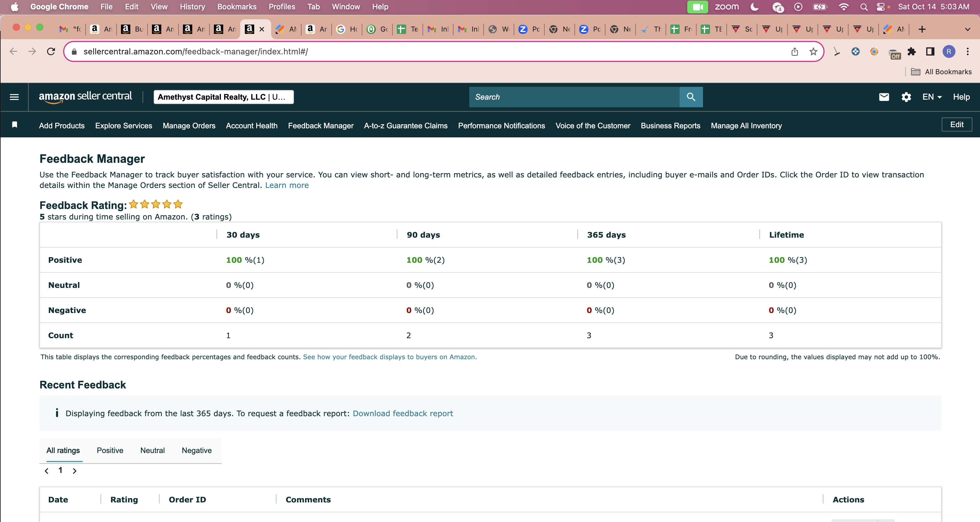The height and width of the screenshot is (522, 980).
Task: Click the Zoom camera icon in menu bar
Action: click(x=697, y=7)
